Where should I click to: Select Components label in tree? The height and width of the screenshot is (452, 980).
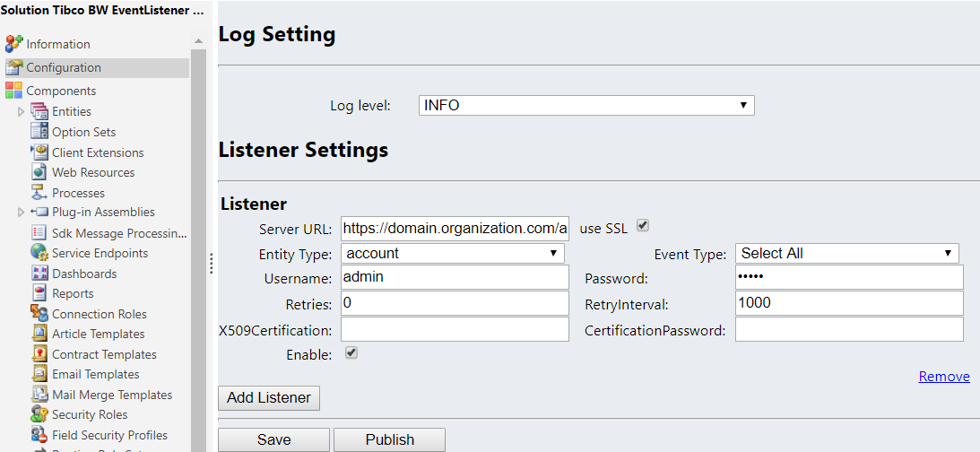(x=61, y=91)
